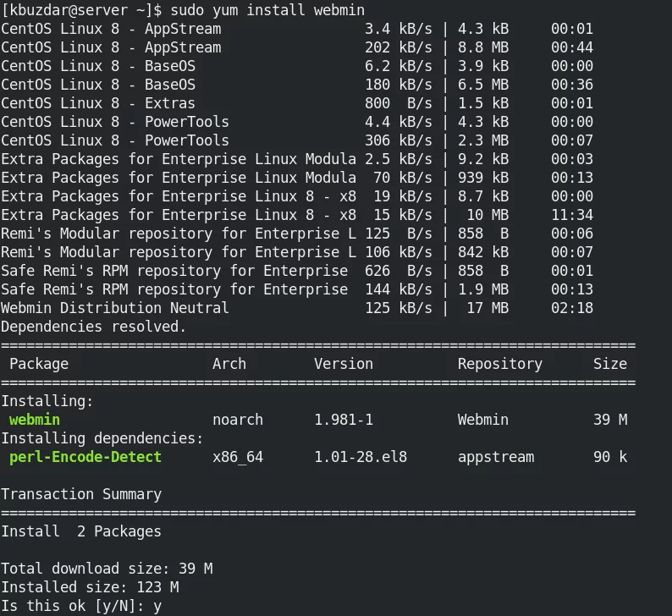Click the 'Total download size: 39 M' line
This screenshot has width=672, height=616.
[107, 569]
